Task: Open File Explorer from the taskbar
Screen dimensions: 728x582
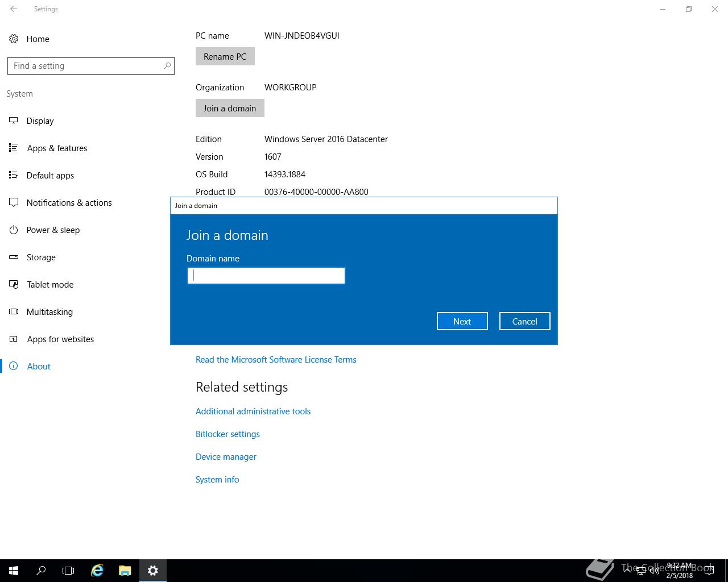Action: (x=125, y=571)
